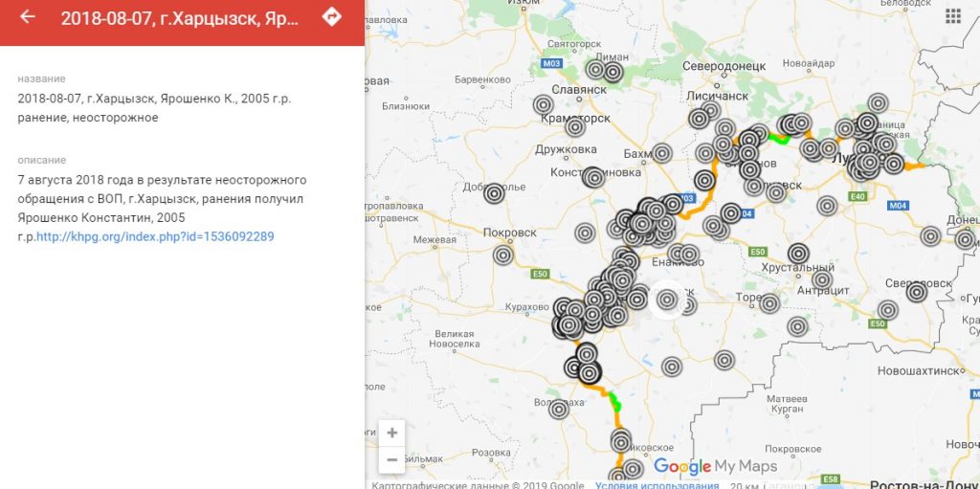Click the Северодонецк city label on map
This screenshot has height=489, width=980.
724,66
